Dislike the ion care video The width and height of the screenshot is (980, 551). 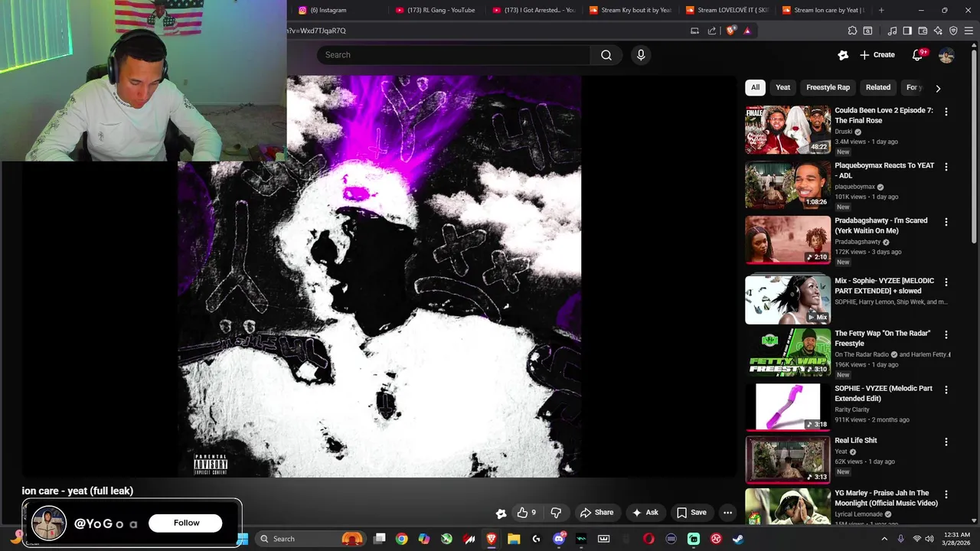pyautogui.click(x=557, y=513)
